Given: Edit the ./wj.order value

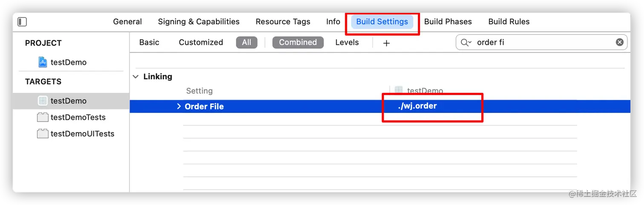Looking at the screenshot, I should pyautogui.click(x=417, y=106).
